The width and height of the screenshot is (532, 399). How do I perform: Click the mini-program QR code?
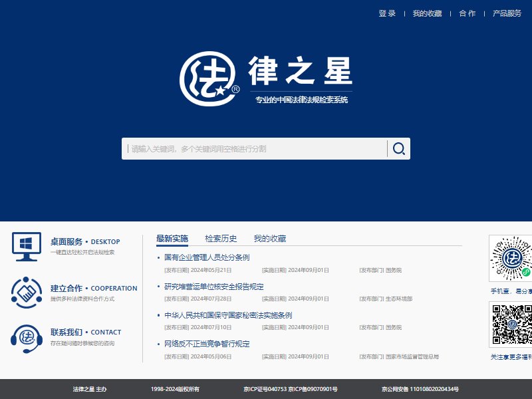point(511,258)
